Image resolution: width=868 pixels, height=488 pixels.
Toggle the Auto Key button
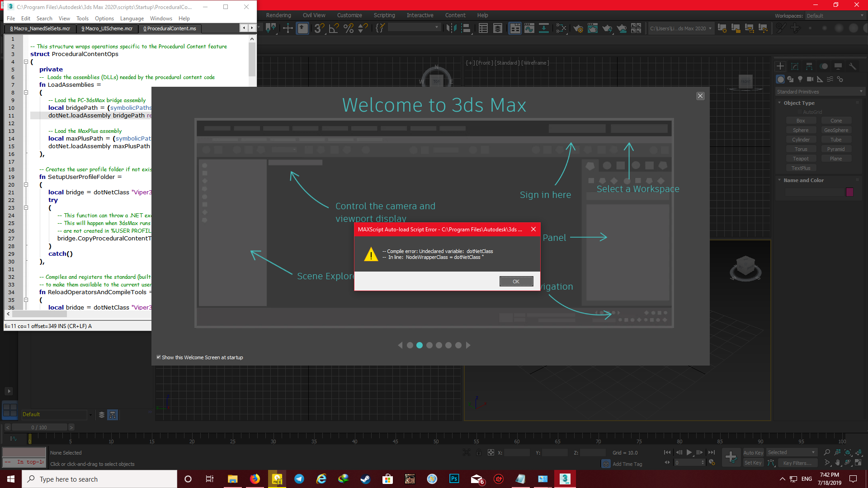coord(753,453)
